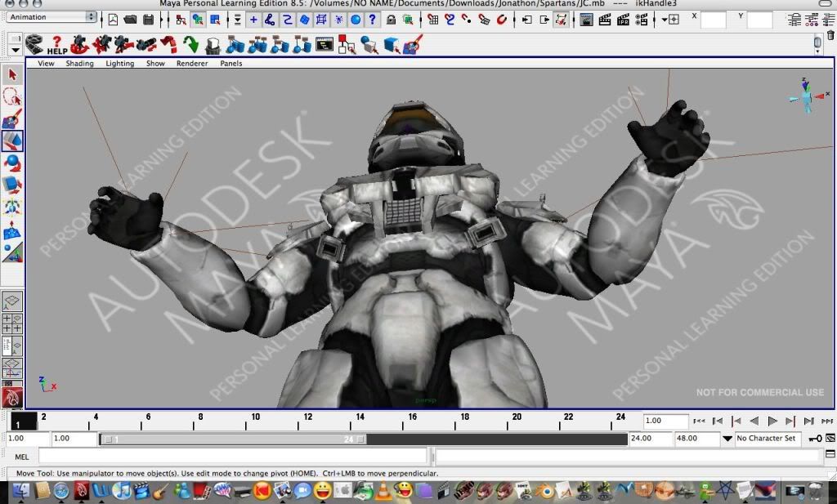Click the Save Scene floppy icon
Screen dimensions: 837x504
(x=149, y=20)
